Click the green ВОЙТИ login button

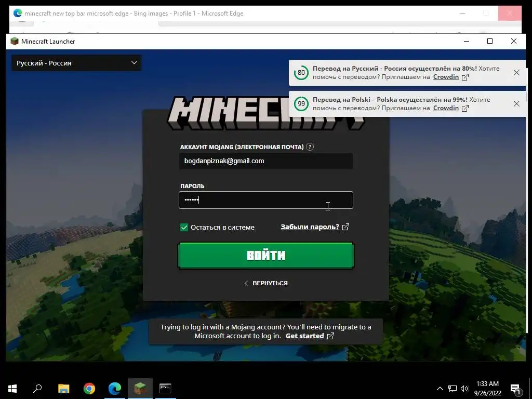click(266, 256)
